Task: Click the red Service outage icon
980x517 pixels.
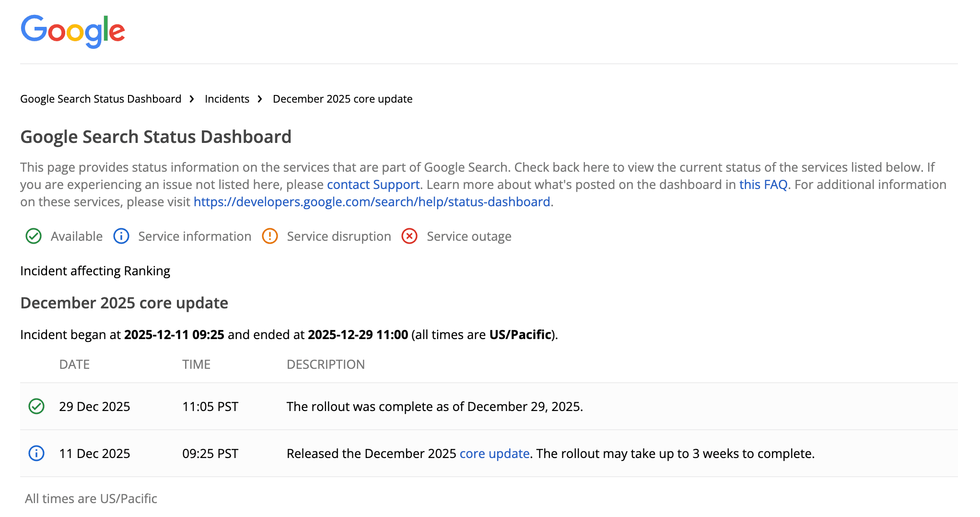Action: click(x=409, y=236)
